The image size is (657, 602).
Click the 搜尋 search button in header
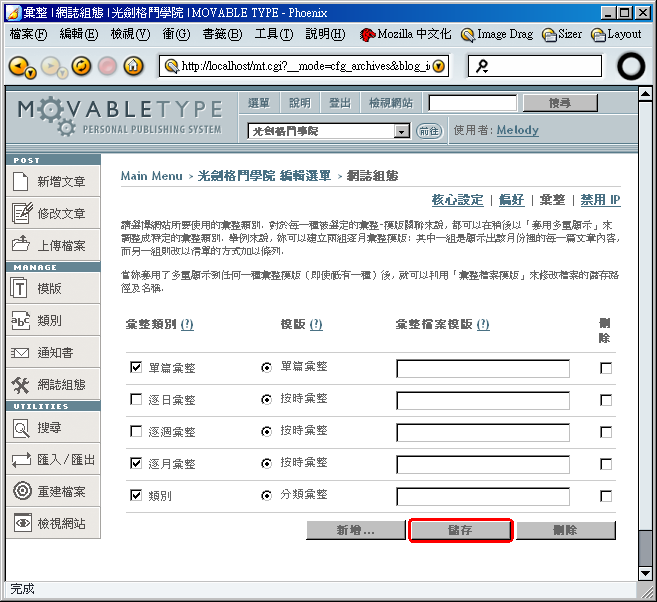(560, 103)
